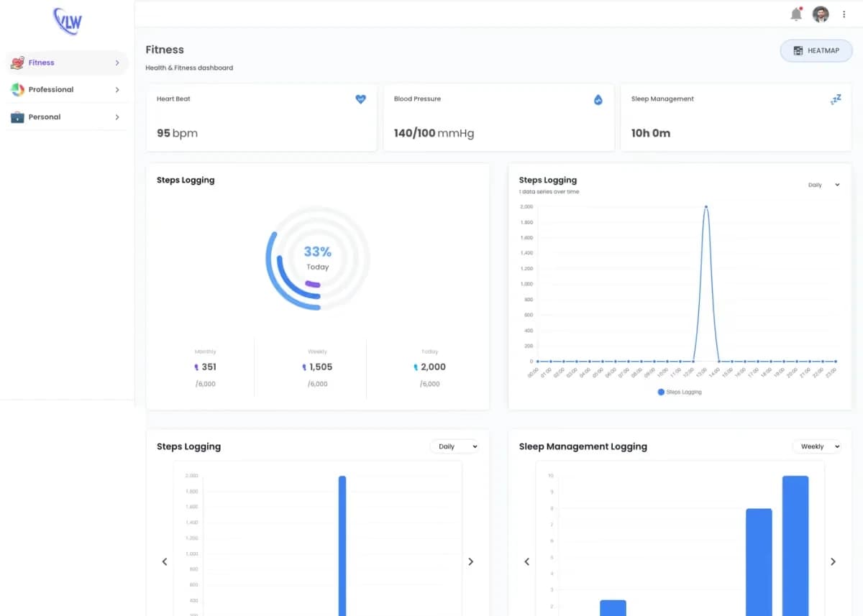Open the Blood Pressure 140/100 mmHg value
Image resolution: width=863 pixels, height=616 pixels.
pos(434,133)
